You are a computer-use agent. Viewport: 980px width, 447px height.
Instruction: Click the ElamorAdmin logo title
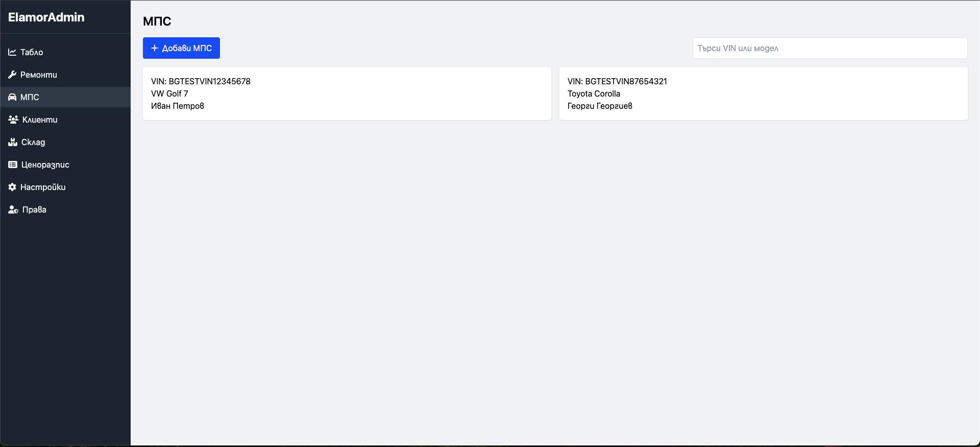coord(46,17)
